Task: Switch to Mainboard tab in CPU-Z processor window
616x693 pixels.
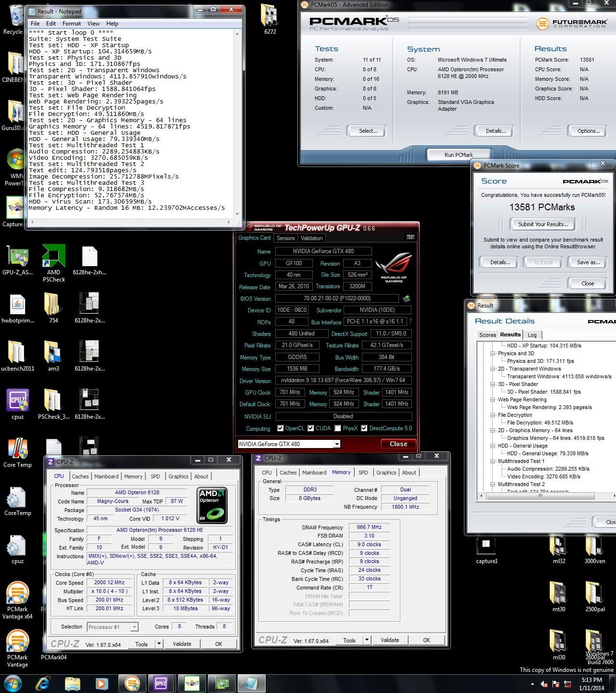Action: (106, 476)
